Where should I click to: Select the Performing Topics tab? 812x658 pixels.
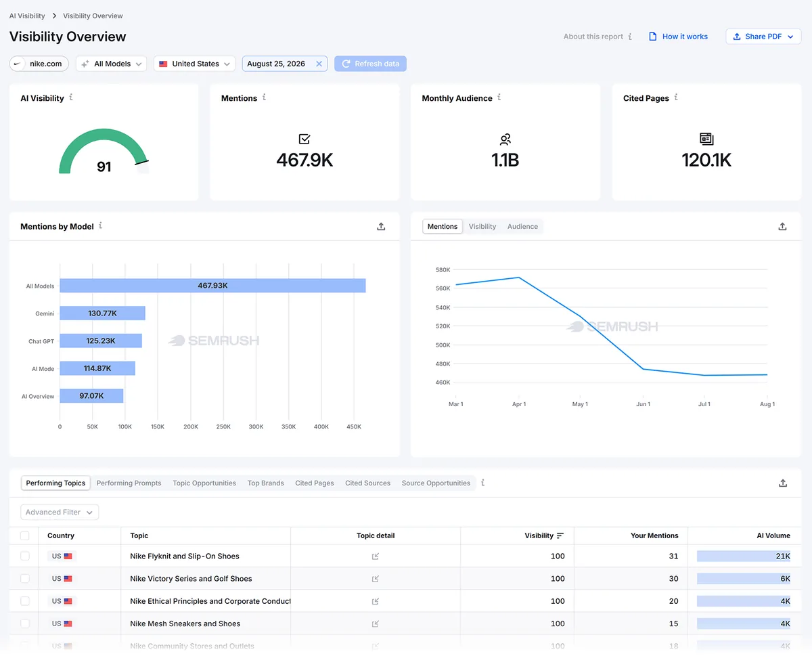tap(55, 483)
